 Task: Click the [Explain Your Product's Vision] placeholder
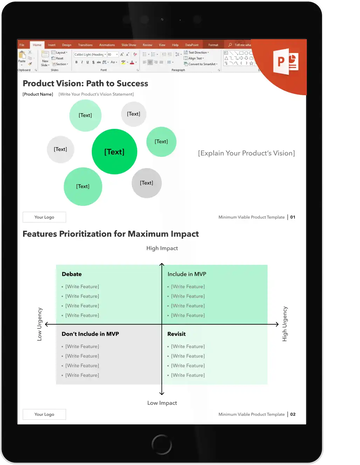click(246, 153)
